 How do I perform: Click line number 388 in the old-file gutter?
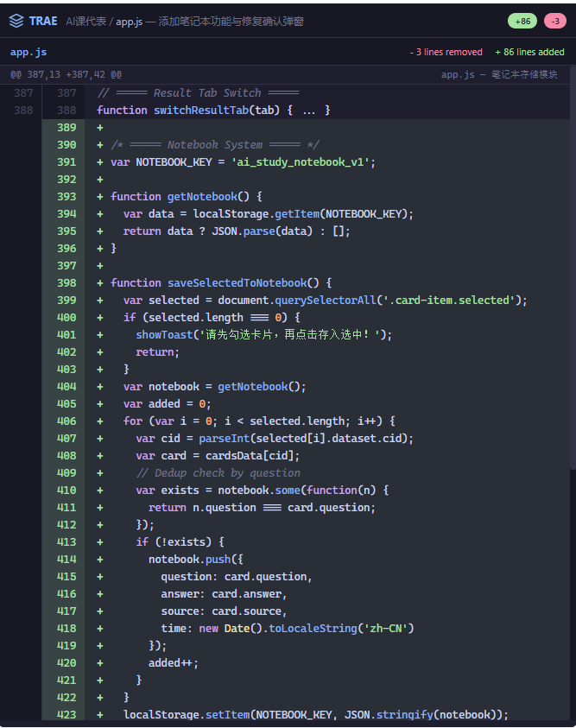23,111
